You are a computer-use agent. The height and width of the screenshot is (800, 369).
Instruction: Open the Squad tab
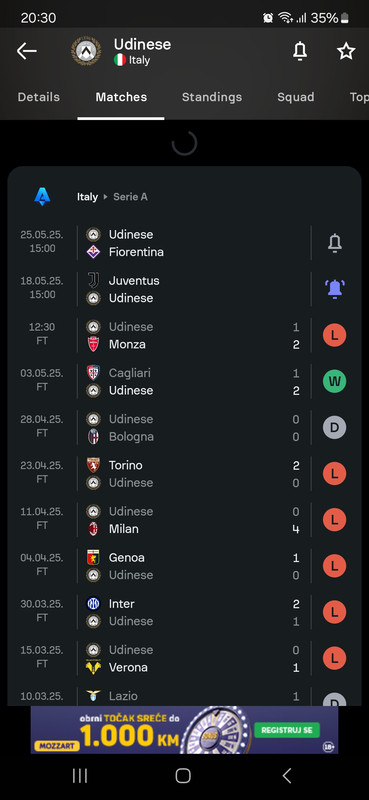point(296,97)
